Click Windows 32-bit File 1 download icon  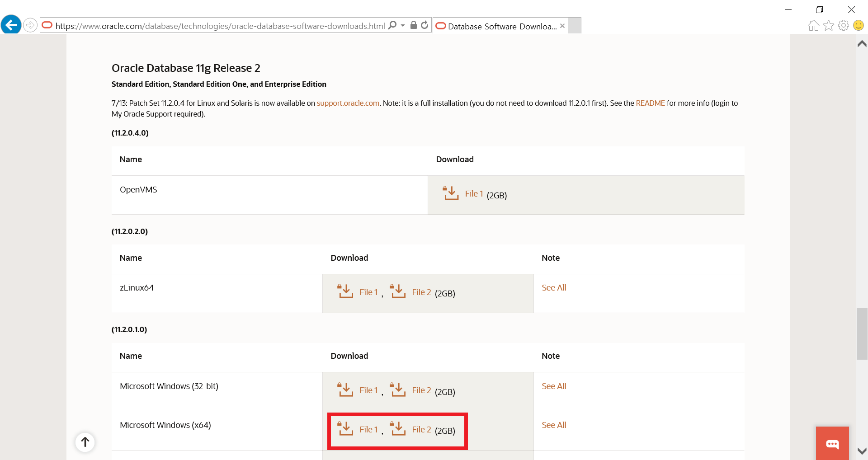[345, 390]
